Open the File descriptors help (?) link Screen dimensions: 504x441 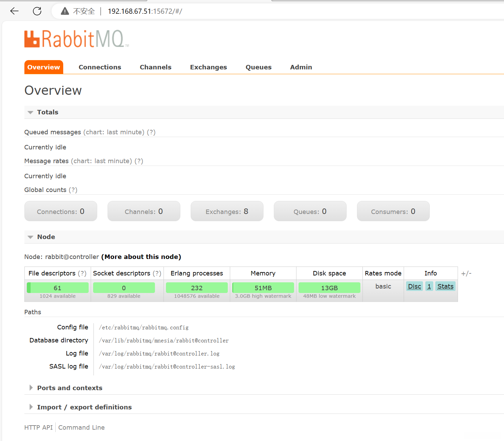[x=82, y=273]
